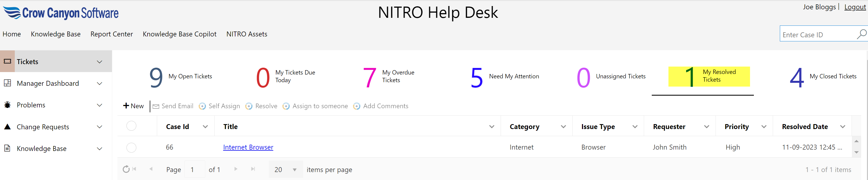Expand the Knowledge Base sidebar section

[99, 149]
